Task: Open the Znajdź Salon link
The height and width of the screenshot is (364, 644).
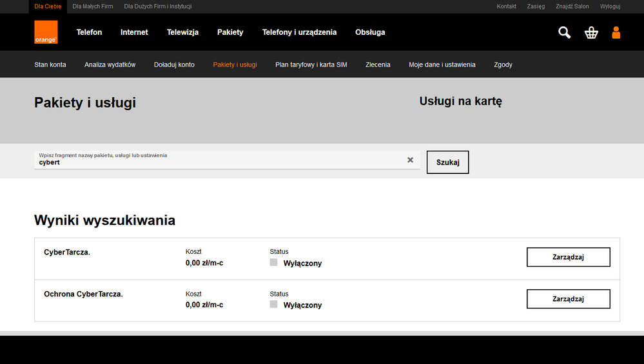Action: (x=572, y=6)
